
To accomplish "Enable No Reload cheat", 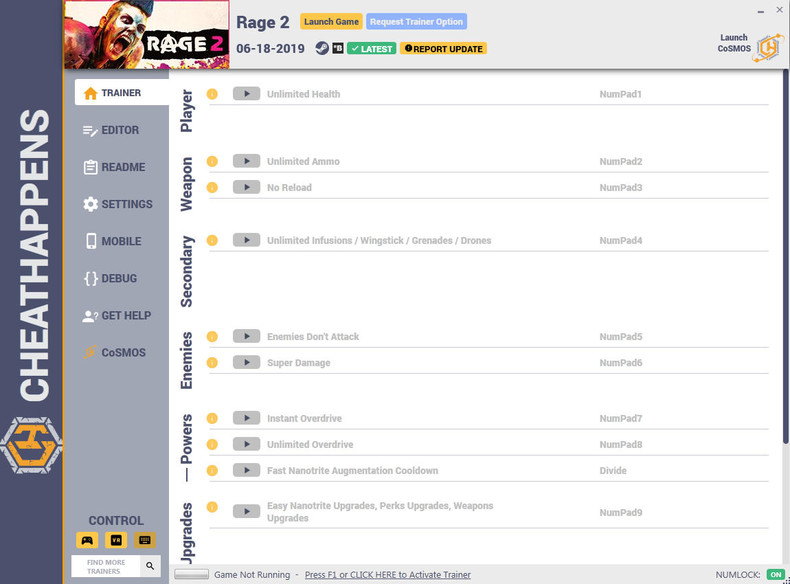I will click(x=246, y=187).
